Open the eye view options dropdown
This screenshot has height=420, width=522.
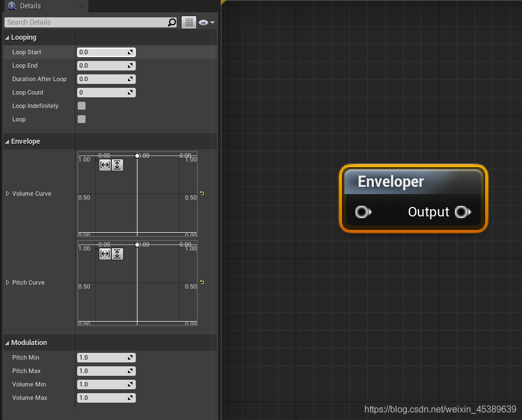(x=206, y=22)
